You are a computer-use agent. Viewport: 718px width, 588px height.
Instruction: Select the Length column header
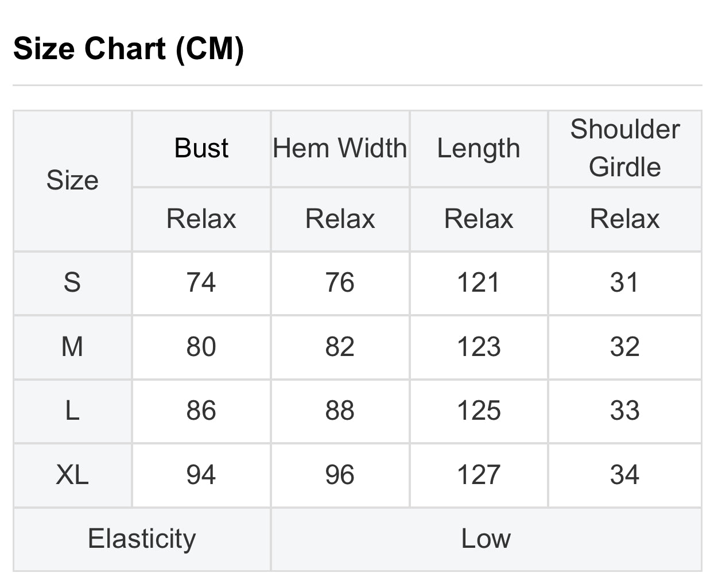479,148
